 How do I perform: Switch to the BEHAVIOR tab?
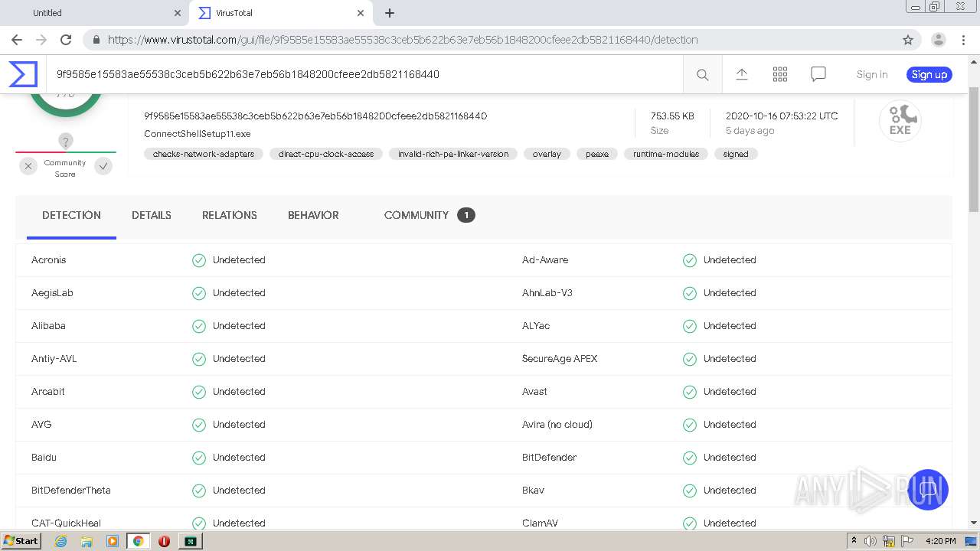pos(313,215)
